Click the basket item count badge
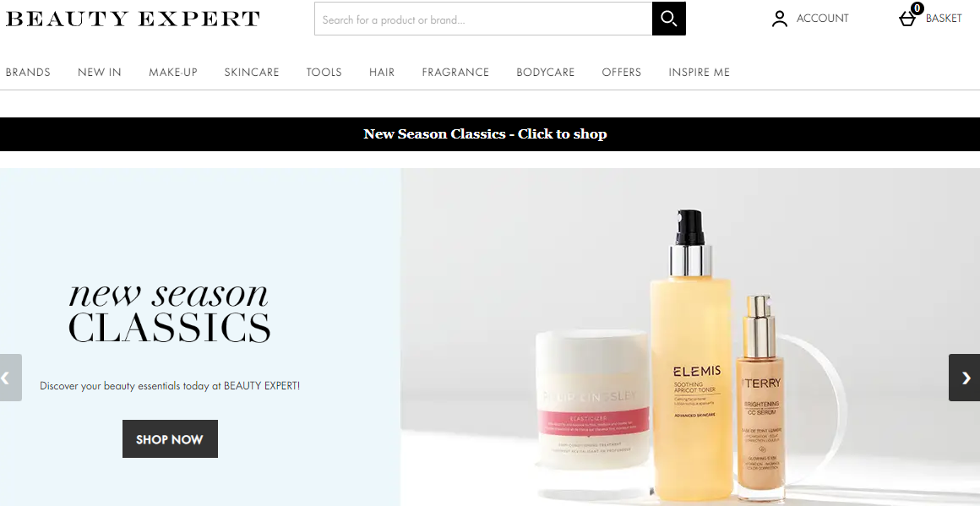Image resolution: width=980 pixels, height=506 pixels. tap(917, 8)
